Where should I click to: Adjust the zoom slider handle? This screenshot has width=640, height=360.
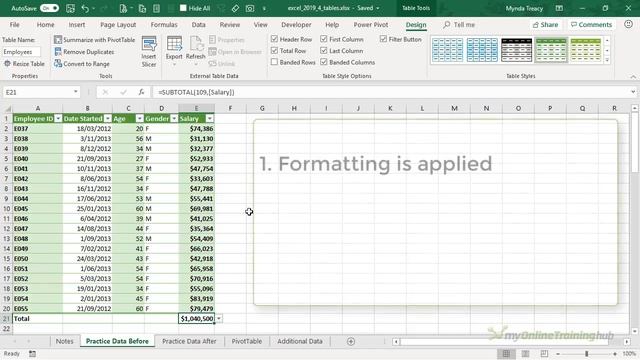[587, 354]
